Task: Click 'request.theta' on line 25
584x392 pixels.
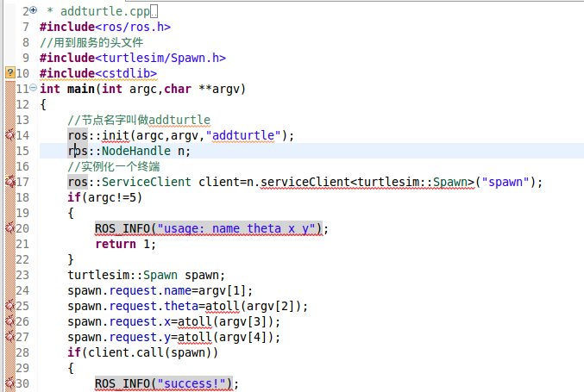Action: [154, 306]
